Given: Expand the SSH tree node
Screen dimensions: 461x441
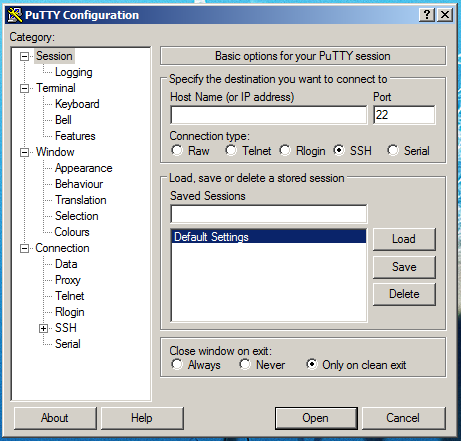Looking at the screenshot, I should coord(43,328).
